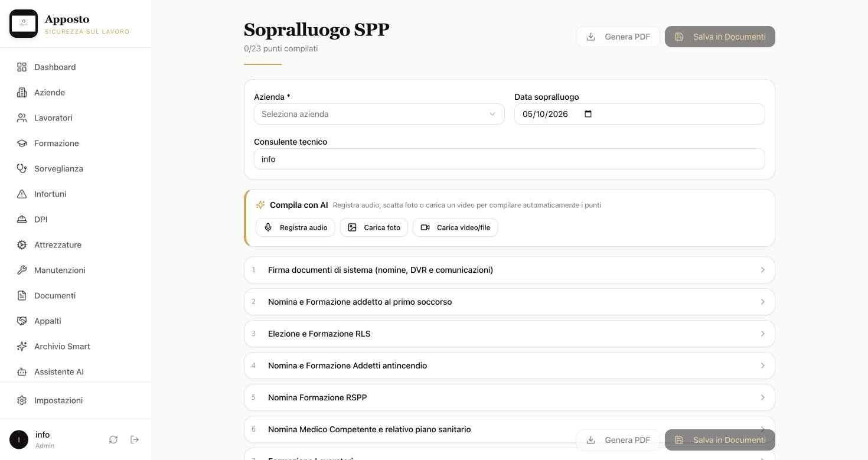Click the Aziende building icon
Viewport: 868px width, 460px height.
point(22,92)
